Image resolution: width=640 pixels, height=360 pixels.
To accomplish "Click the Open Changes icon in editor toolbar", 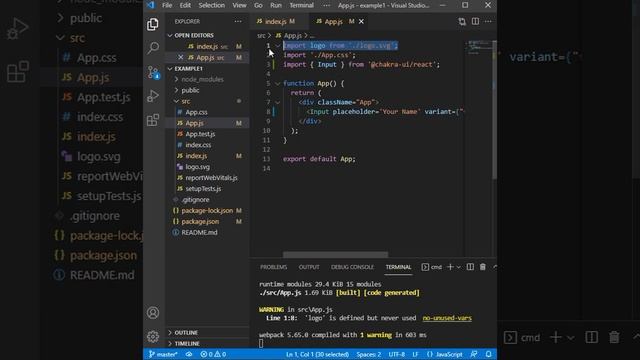I will [462, 21].
